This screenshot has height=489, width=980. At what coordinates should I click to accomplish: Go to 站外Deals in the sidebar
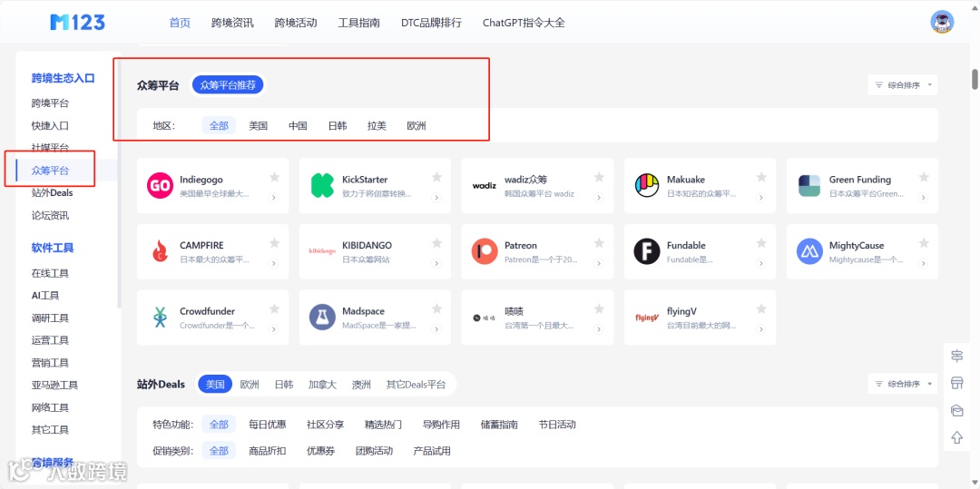(x=53, y=193)
